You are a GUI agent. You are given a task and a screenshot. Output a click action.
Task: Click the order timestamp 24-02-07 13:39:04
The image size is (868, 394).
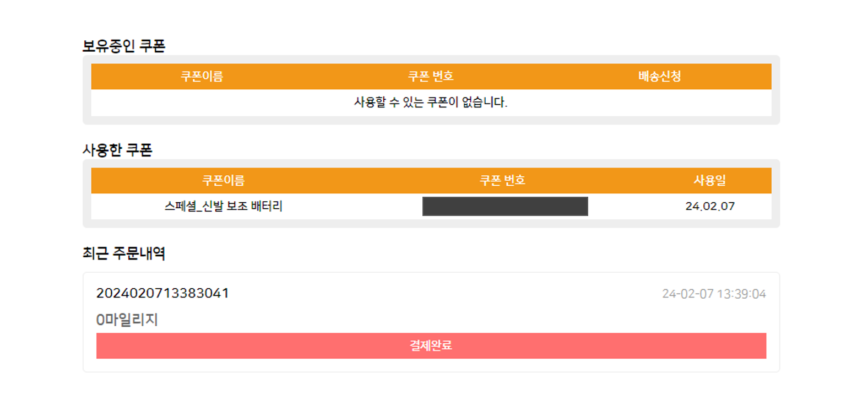713,294
